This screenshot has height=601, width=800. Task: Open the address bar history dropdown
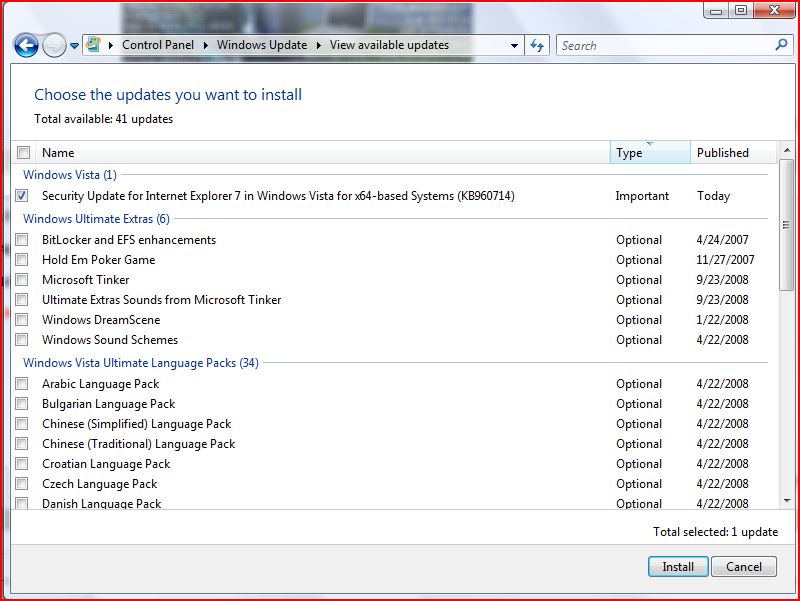[x=514, y=45]
